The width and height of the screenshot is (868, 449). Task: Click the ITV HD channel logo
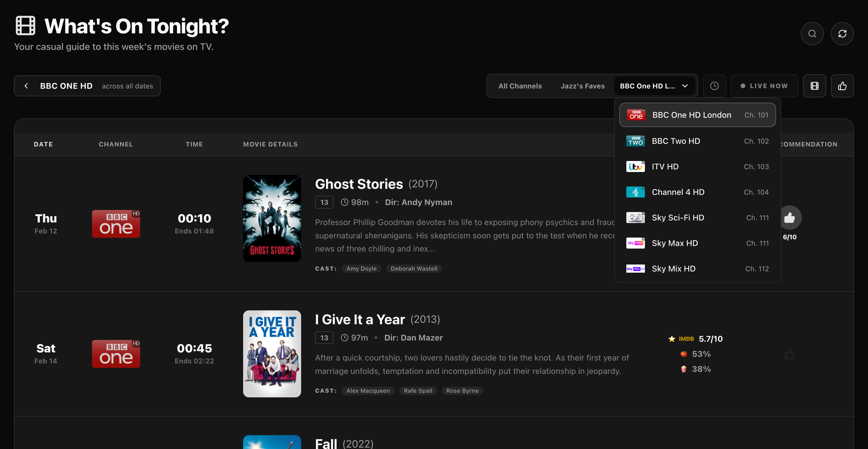tap(635, 166)
